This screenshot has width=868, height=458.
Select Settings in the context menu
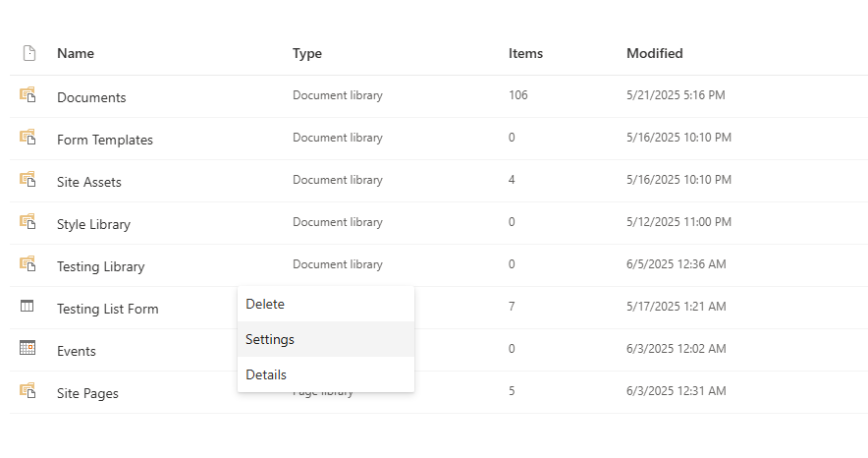tap(270, 339)
